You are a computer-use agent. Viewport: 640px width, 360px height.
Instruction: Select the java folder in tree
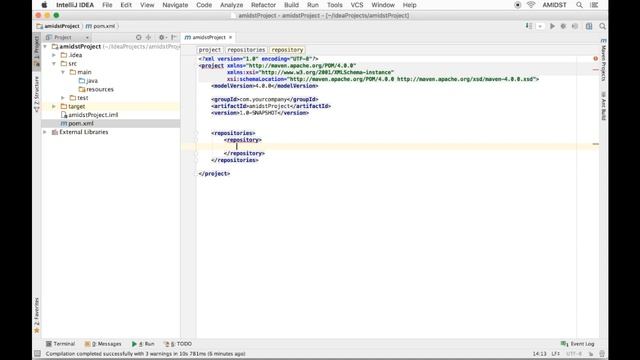point(88,81)
